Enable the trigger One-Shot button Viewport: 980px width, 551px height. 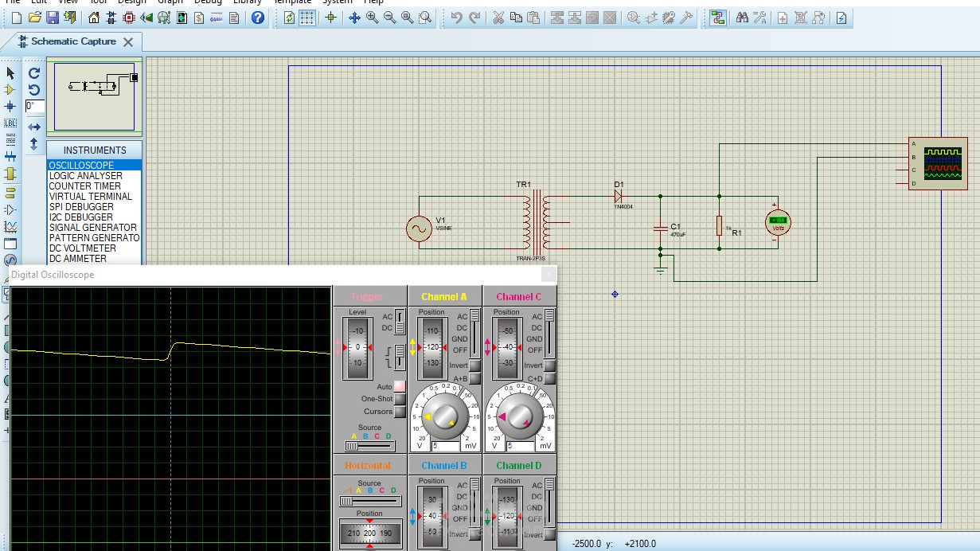(400, 399)
